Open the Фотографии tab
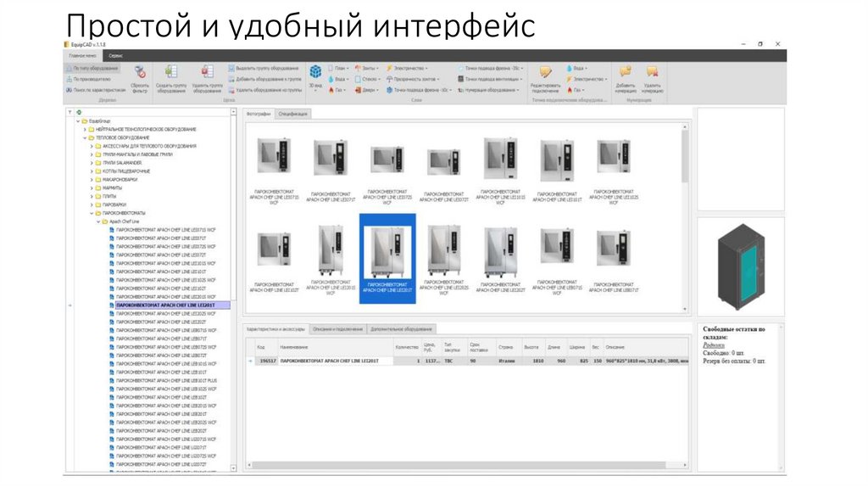Viewport: 868px width, 487px height. (x=259, y=114)
